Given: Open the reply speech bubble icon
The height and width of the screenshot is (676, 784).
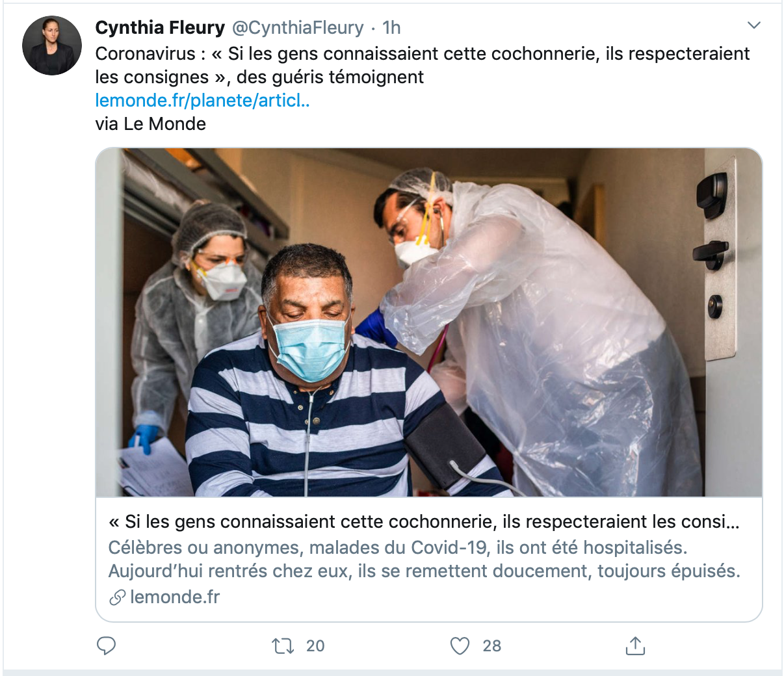Looking at the screenshot, I should (106, 645).
